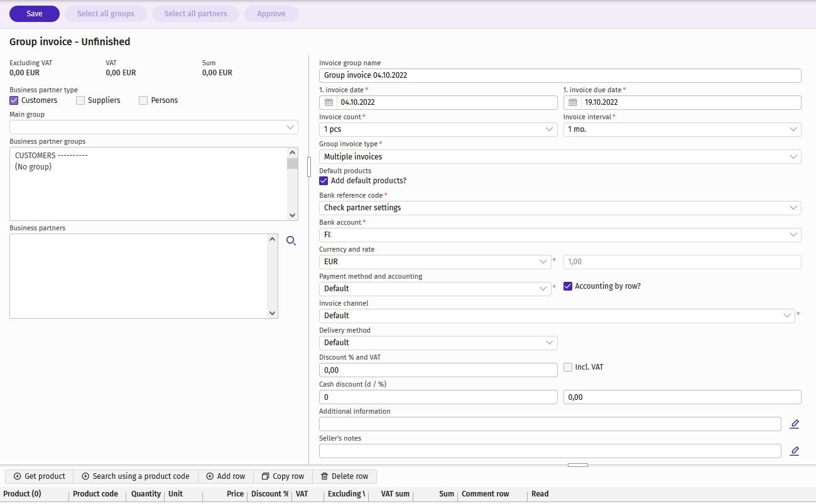
Task: Click the Approve button
Action: pyautogui.click(x=271, y=13)
